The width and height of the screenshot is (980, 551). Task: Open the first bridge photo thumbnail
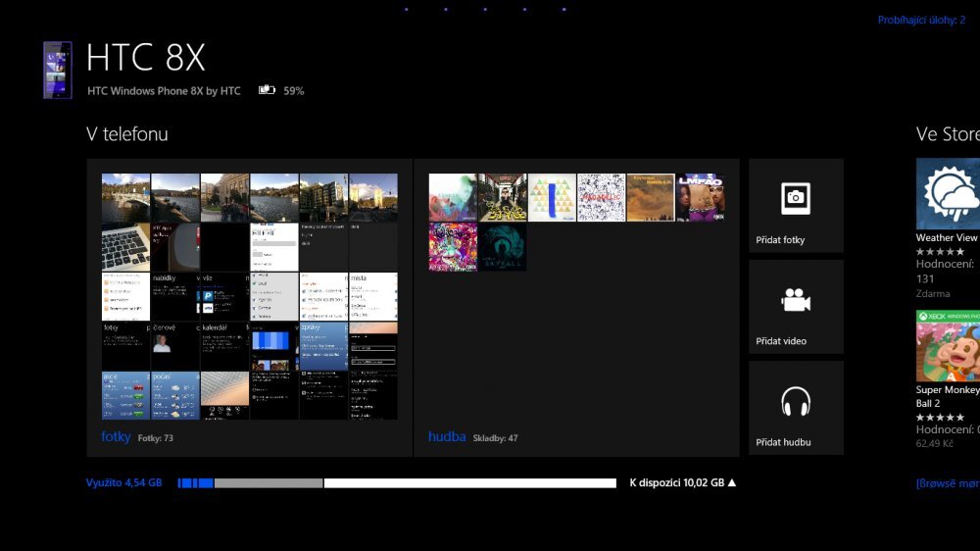[125, 198]
